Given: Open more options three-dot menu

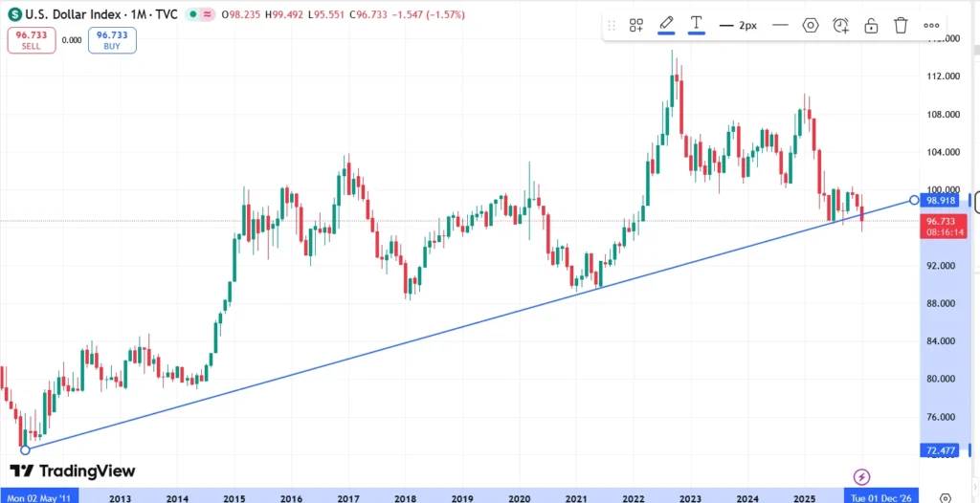Looking at the screenshot, I should pyautogui.click(x=931, y=26).
